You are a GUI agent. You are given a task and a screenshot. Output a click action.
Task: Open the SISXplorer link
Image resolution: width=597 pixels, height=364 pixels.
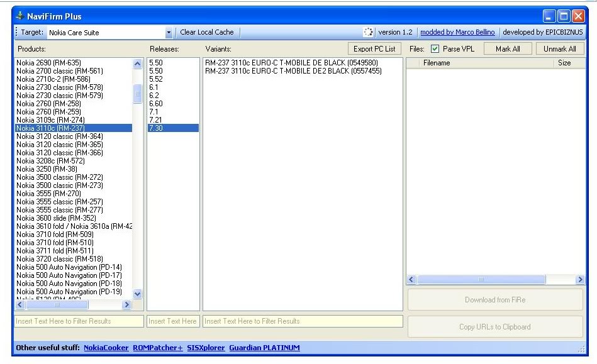pos(206,348)
